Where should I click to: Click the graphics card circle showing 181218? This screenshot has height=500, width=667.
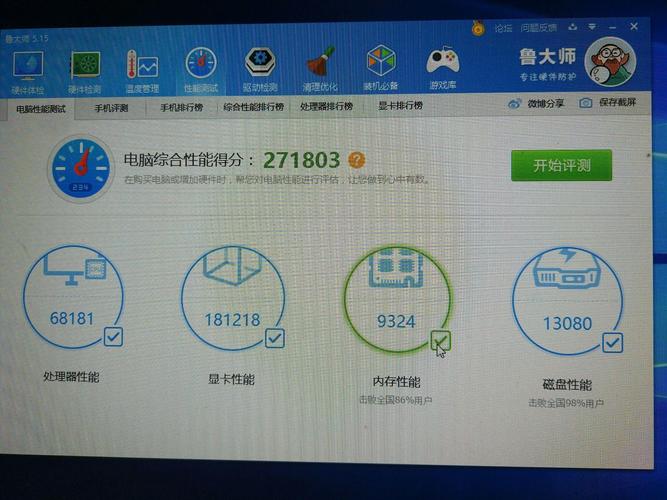click(232, 298)
